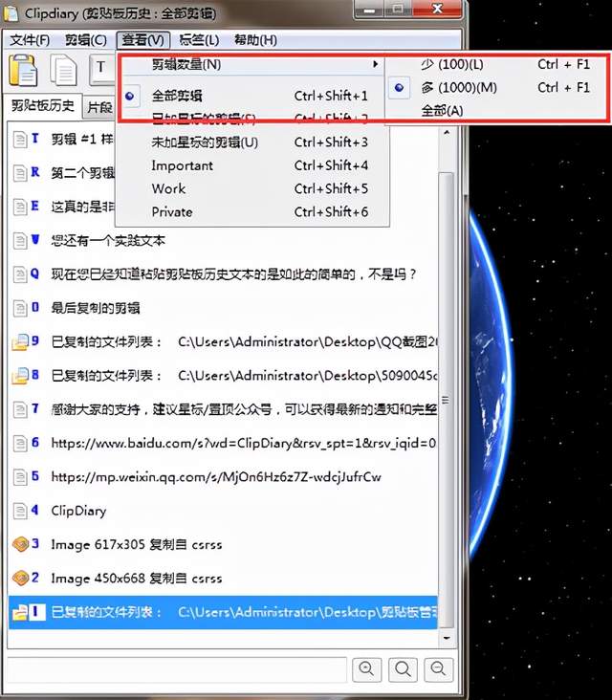Click the text clip icon in row T
Viewport: 612px width, 700px height.
20,140
